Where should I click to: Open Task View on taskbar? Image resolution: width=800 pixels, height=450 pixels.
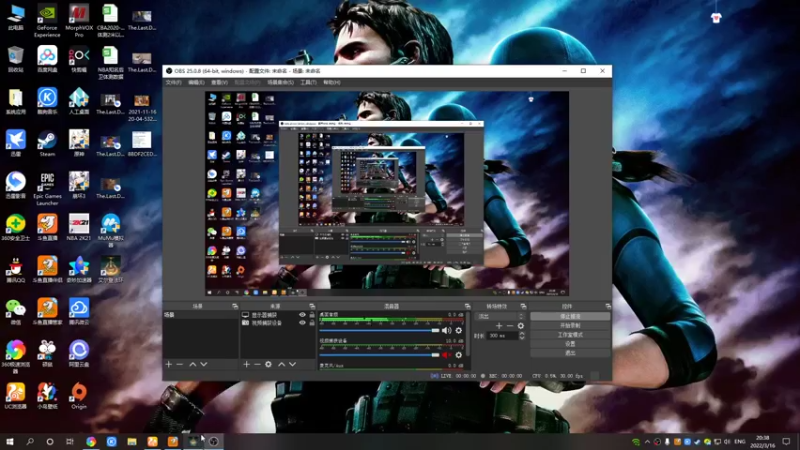pos(70,441)
